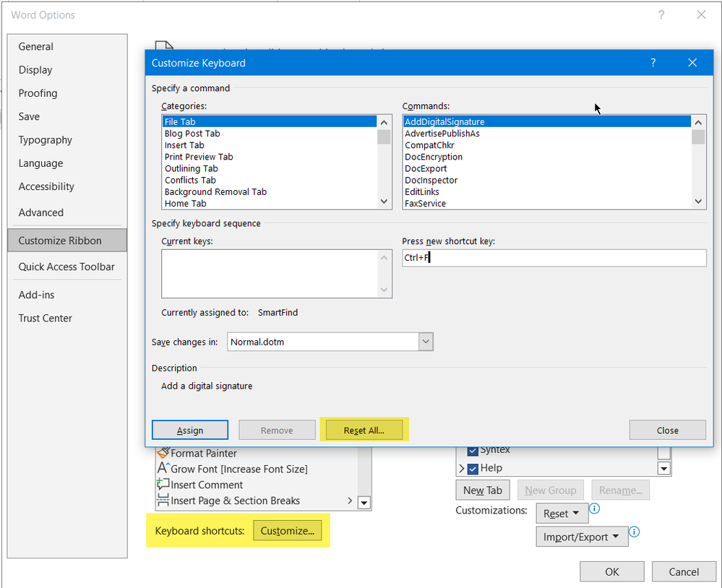
Task: Close the Customize Keyboard dialog with X
Action: click(692, 63)
